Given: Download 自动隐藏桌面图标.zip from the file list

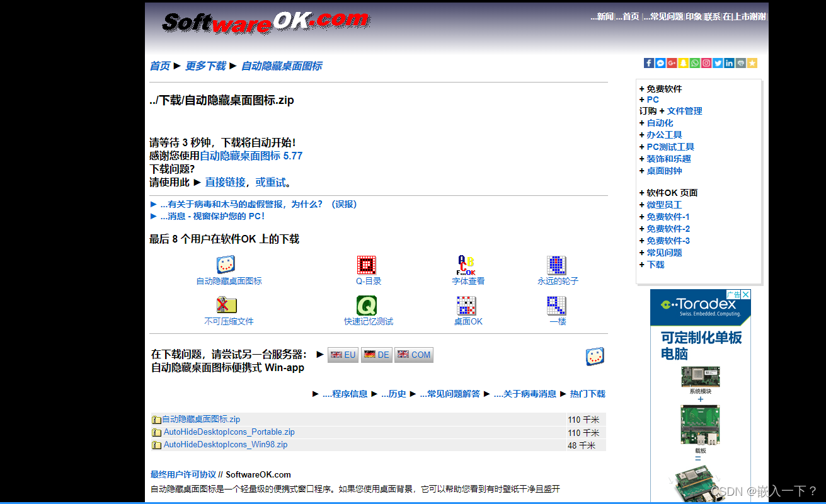Looking at the screenshot, I should (201, 420).
